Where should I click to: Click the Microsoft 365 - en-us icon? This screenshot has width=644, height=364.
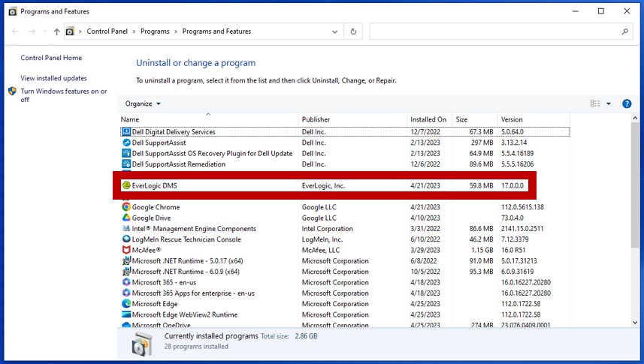pyautogui.click(x=126, y=282)
